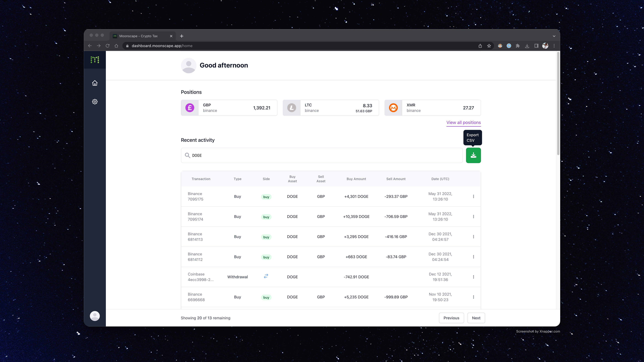The width and height of the screenshot is (644, 362).
Task: Click the green Export CSV download button
Action: (x=473, y=155)
